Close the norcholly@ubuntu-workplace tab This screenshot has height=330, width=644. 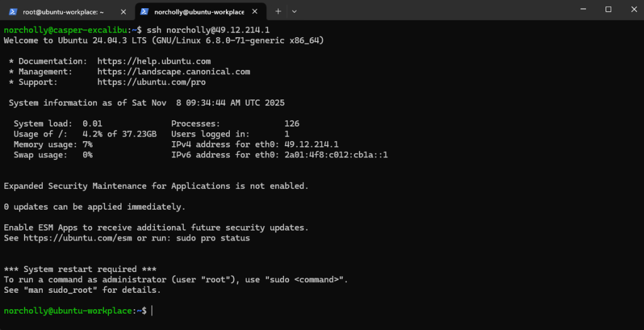pos(256,11)
